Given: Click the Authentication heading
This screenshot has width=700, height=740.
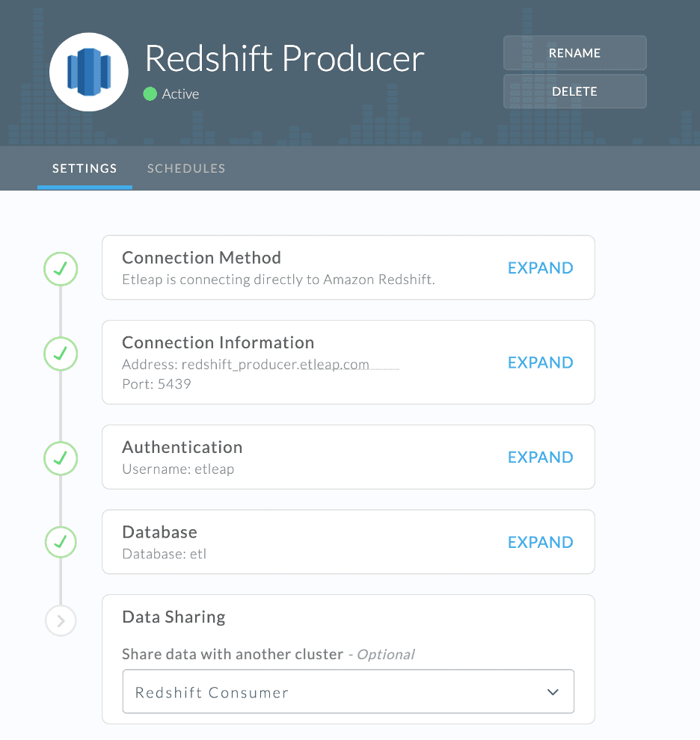Looking at the screenshot, I should [x=182, y=447].
